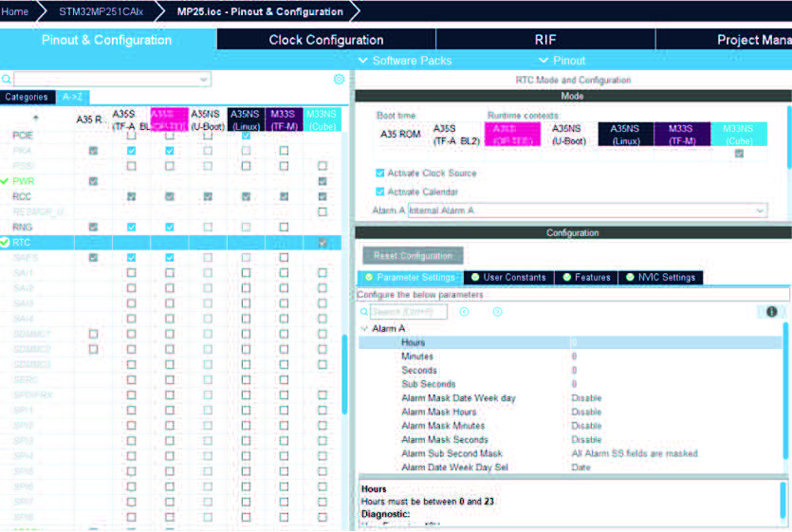Click Disable value of Alarm Mask Hours
The height and width of the screenshot is (532, 792).
pyautogui.click(x=586, y=412)
